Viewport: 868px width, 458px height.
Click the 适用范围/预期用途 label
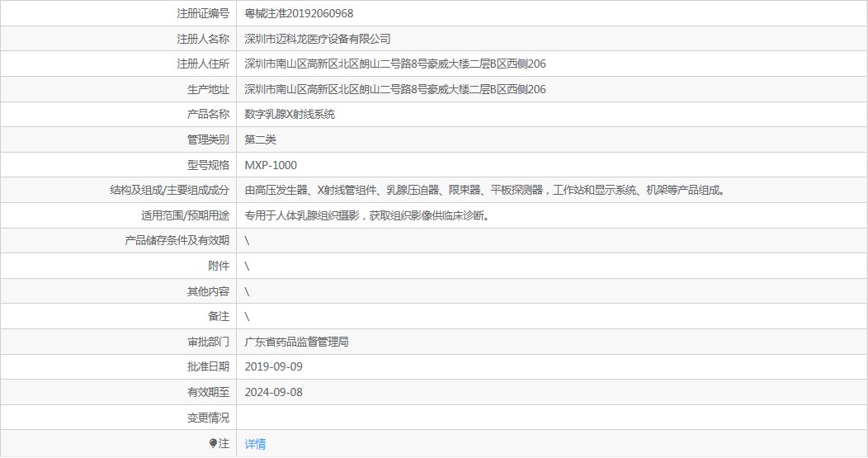[x=185, y=215]
